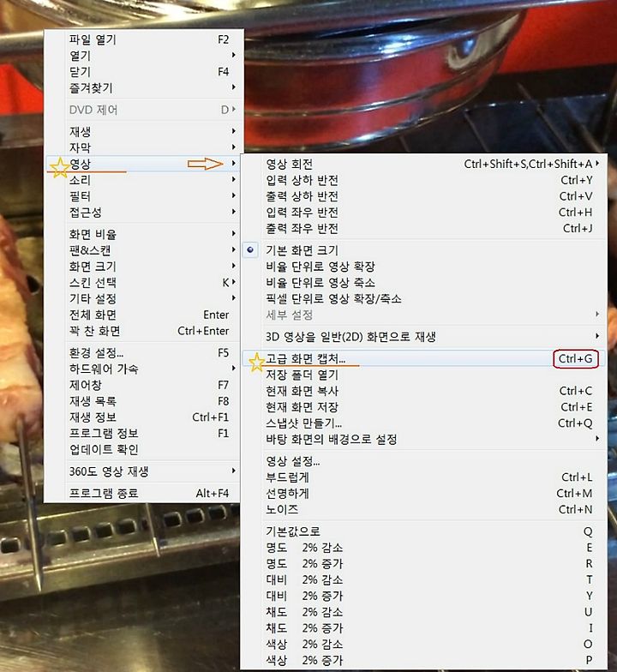Click 저장 폴더 열기
The image size is (617, 672).
tap(423, 375)
